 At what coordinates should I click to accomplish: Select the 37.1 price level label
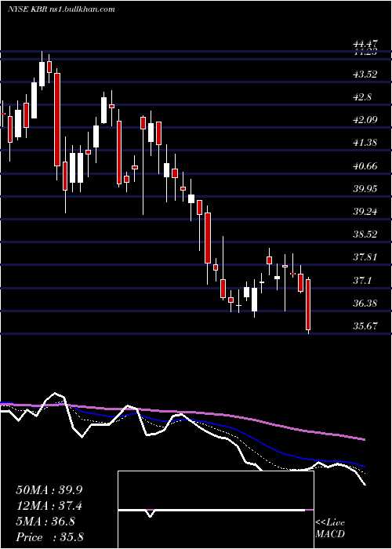tap(362, 281)
